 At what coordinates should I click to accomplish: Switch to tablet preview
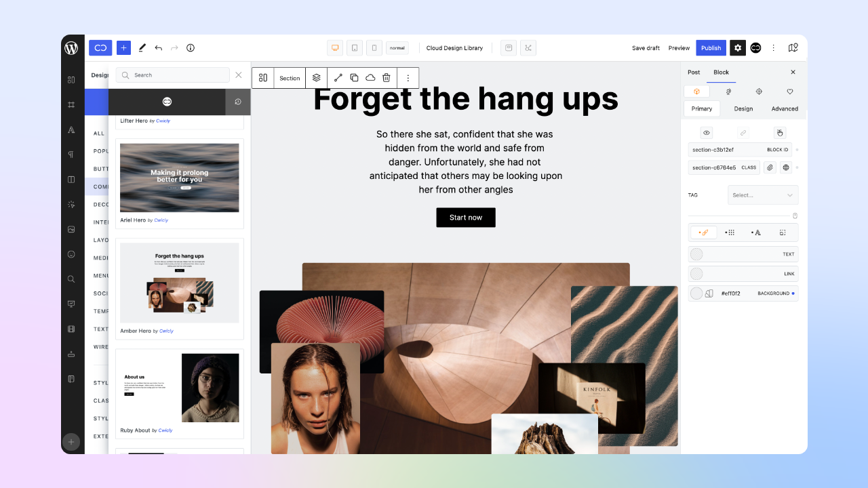click(x=355, y=48)
